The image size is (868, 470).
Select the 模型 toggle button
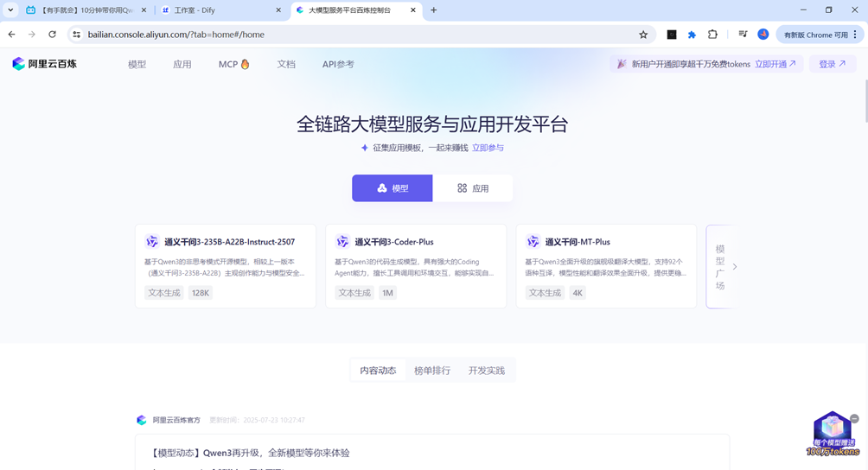392,188
